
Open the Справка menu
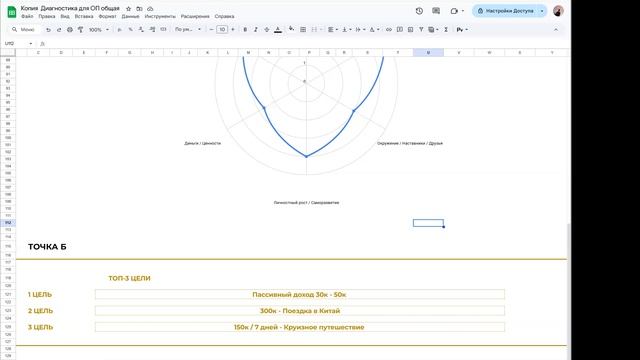[224, 16]
